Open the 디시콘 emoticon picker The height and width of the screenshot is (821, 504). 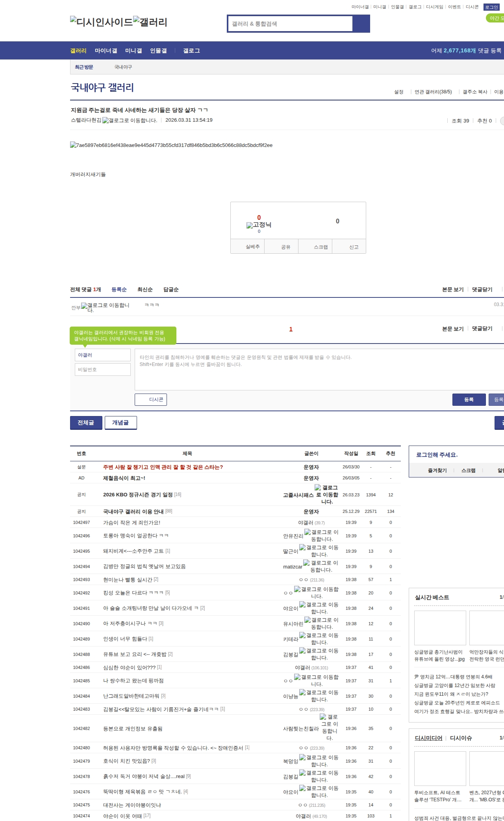151,399
